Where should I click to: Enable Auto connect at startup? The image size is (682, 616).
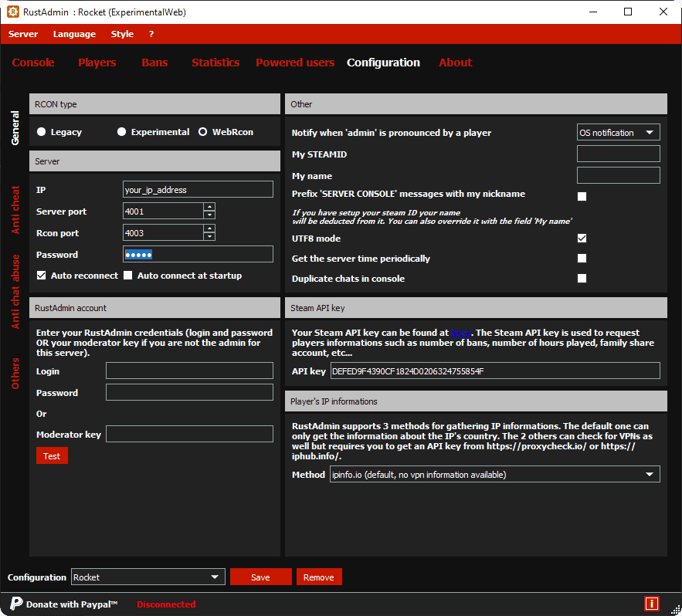point(129,276)
